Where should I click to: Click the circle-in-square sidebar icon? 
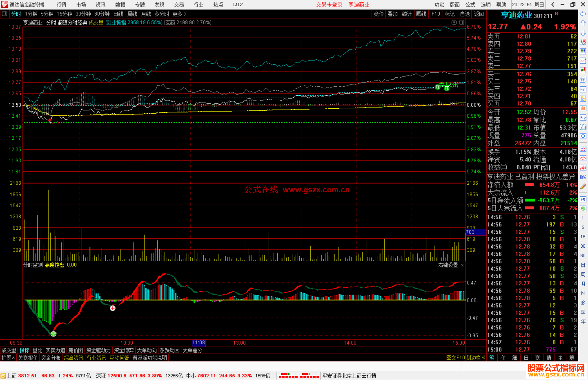click(583, 136)
